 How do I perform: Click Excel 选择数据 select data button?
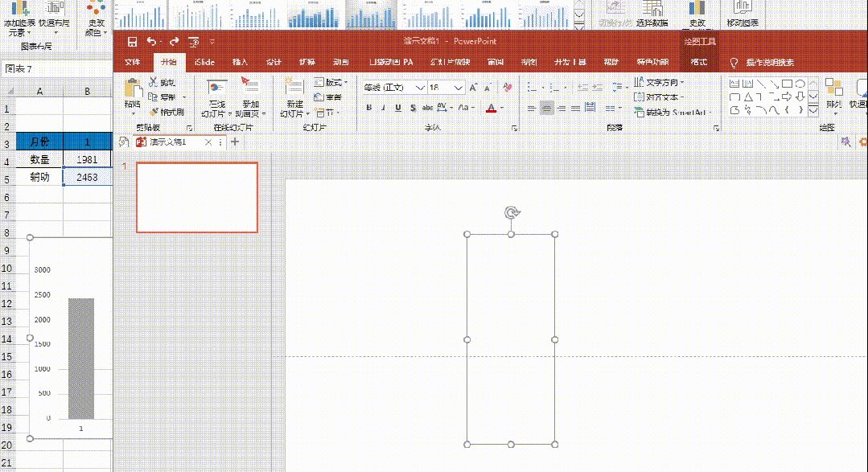point(652,14)
